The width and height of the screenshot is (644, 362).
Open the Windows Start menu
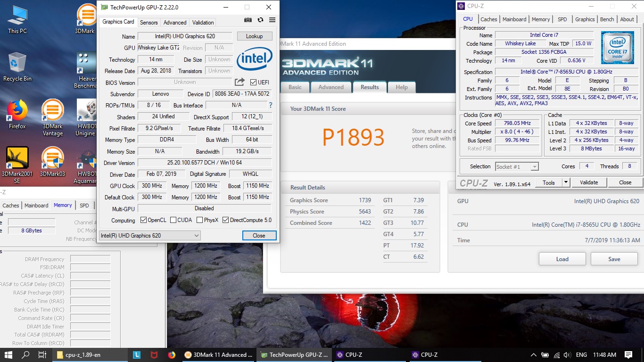pyautogui.click(x=8, y=355)
